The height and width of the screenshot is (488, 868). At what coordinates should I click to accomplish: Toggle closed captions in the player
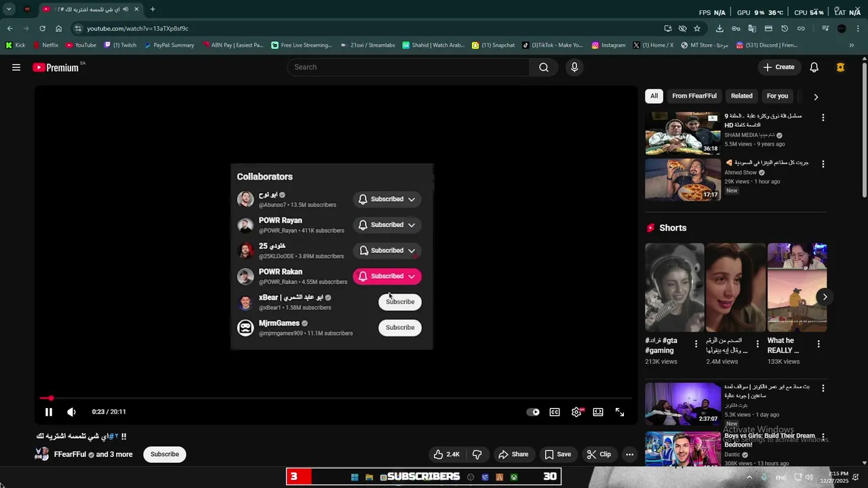point(555,412)
